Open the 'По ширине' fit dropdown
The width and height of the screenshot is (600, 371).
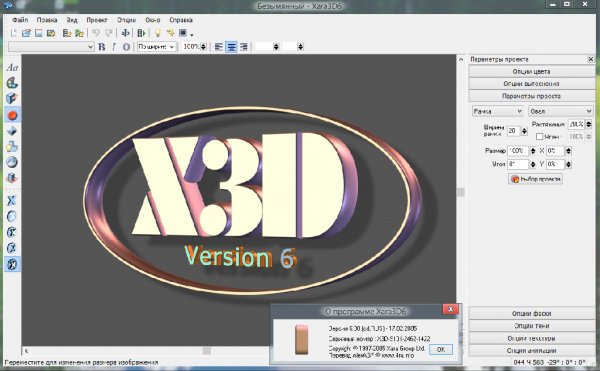pyautogui.click(x=157, y=47)
